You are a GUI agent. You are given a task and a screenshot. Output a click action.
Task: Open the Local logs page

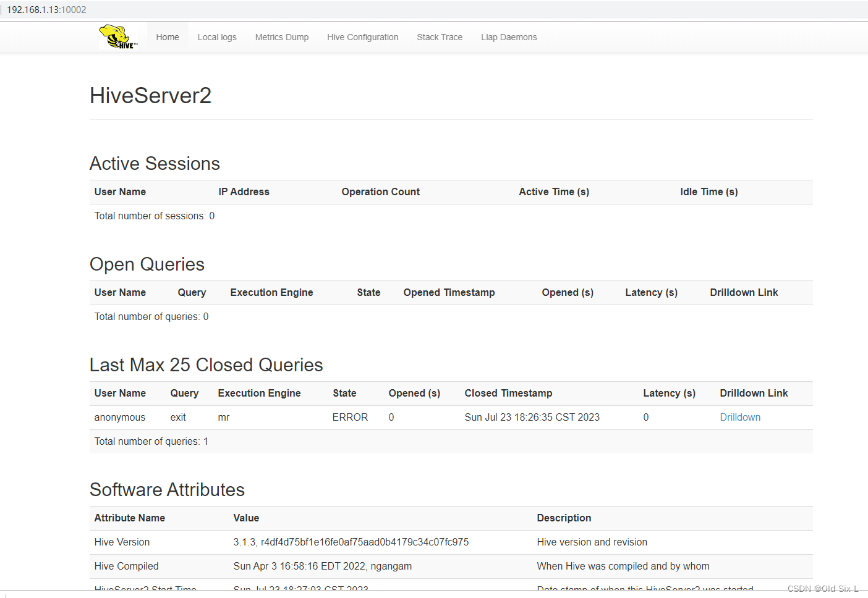pyautogui.click(x=217, y=37)
